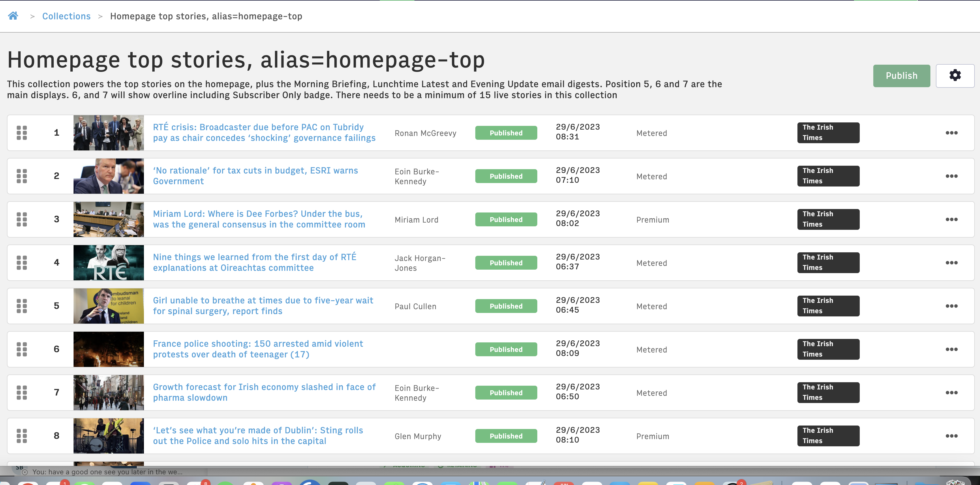Open more options for ESRI tax cuts story
Screen dimensions: 980x485
click(x=951, y=176)
